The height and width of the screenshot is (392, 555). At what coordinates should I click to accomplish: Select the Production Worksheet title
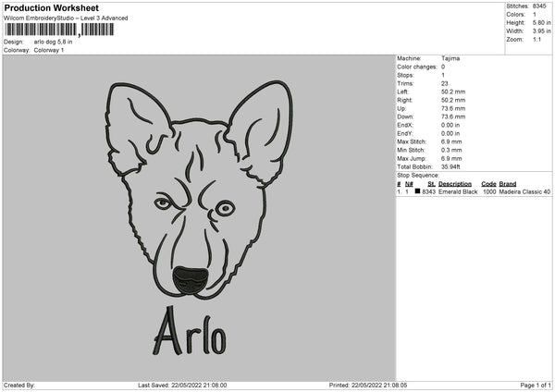point(51,8)
